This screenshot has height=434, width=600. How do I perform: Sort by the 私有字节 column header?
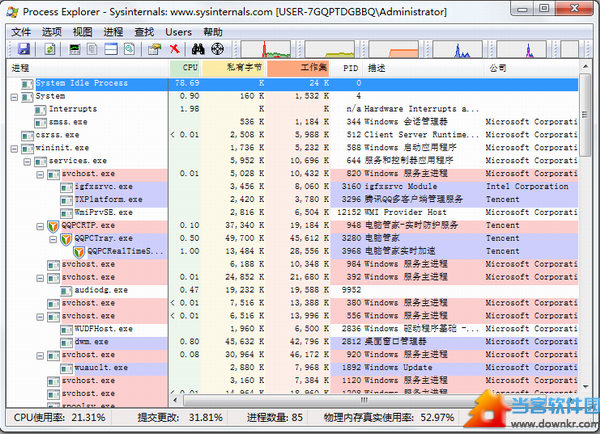[x=234, y=68]
